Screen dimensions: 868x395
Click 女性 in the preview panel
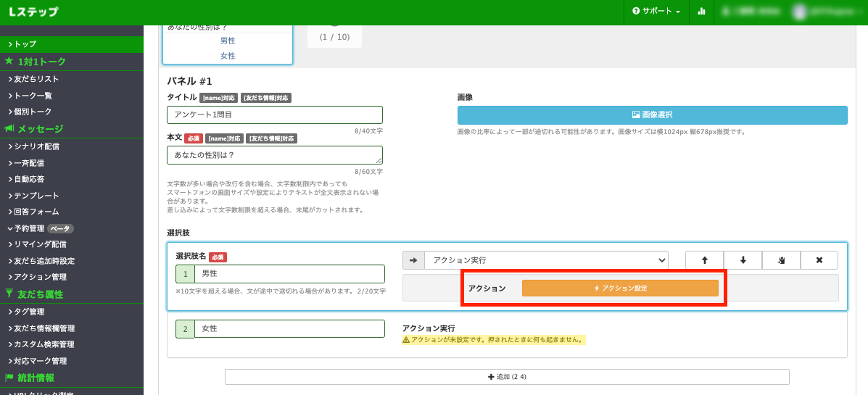(x=228, y=56)
